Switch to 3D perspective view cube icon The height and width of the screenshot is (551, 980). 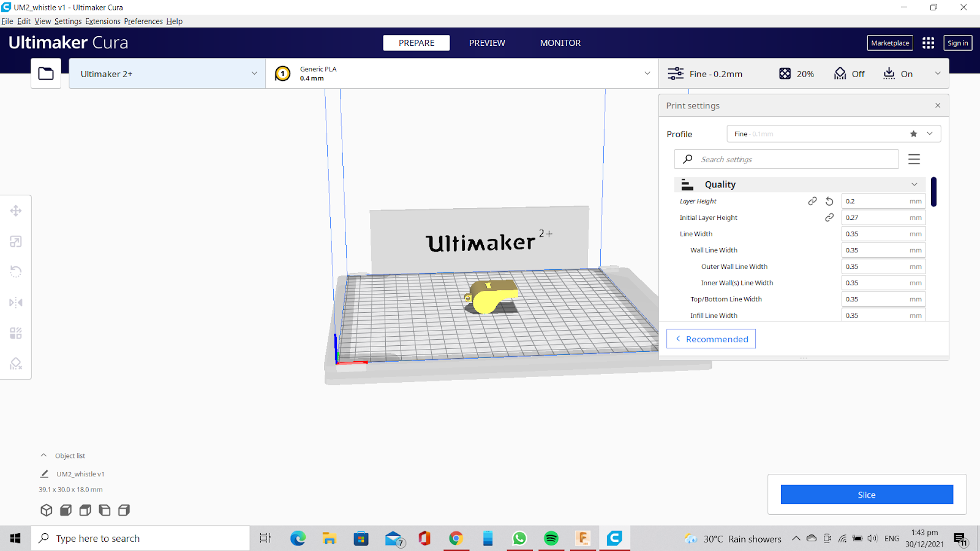click(47, 510)
